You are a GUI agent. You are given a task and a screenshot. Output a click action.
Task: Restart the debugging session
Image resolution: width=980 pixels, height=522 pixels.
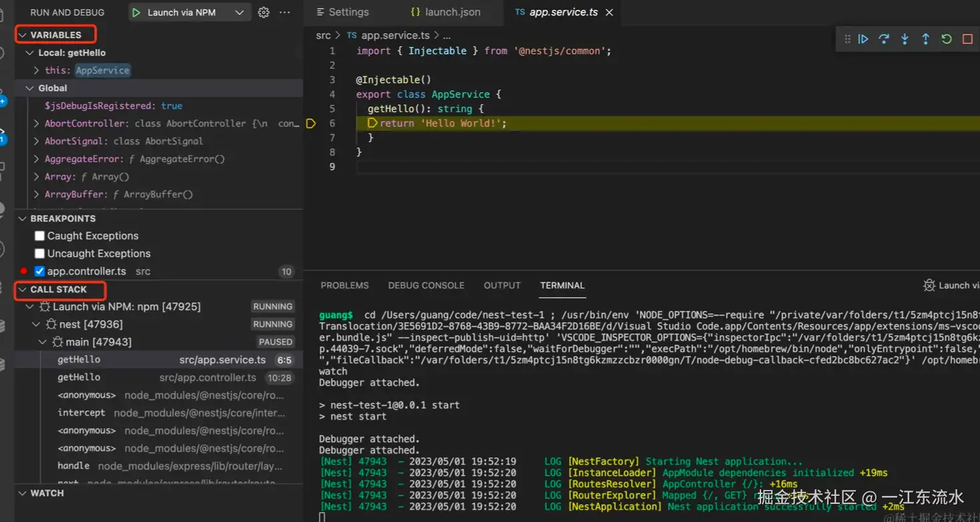point(946,39)
